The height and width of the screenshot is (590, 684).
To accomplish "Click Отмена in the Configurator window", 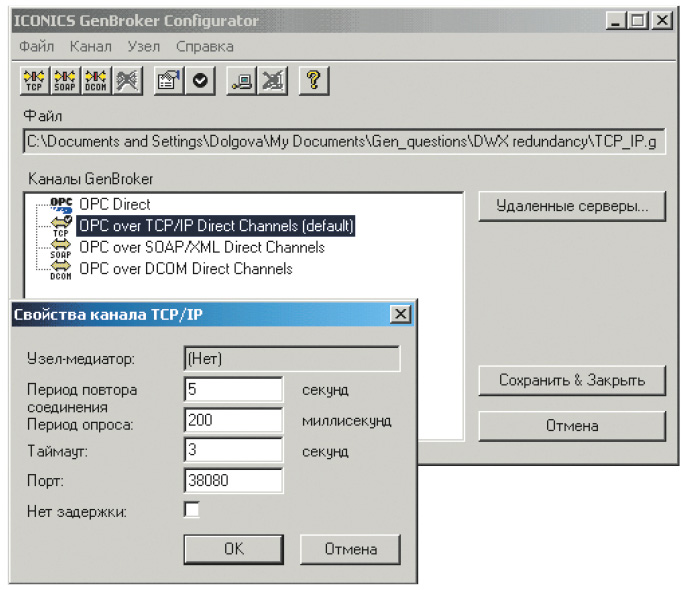I will (572, 426).
